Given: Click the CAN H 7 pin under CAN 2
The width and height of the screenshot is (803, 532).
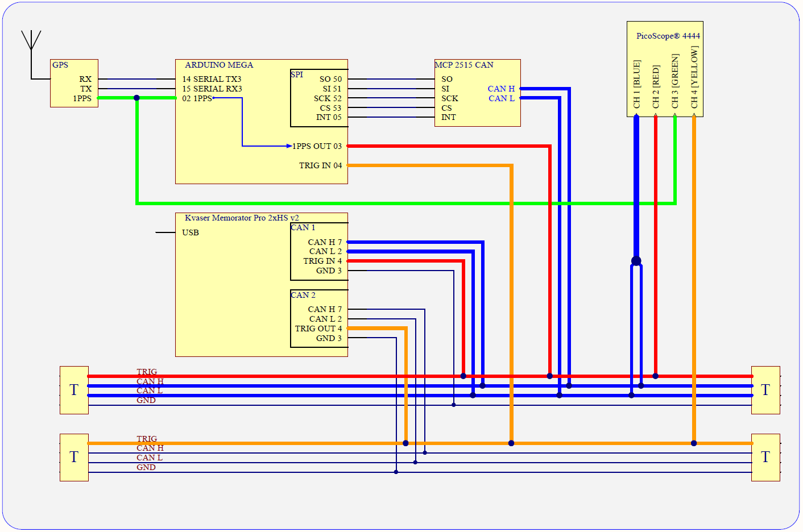Looking at the screenshot, I should pyautogui.click(x=325, y=309).
